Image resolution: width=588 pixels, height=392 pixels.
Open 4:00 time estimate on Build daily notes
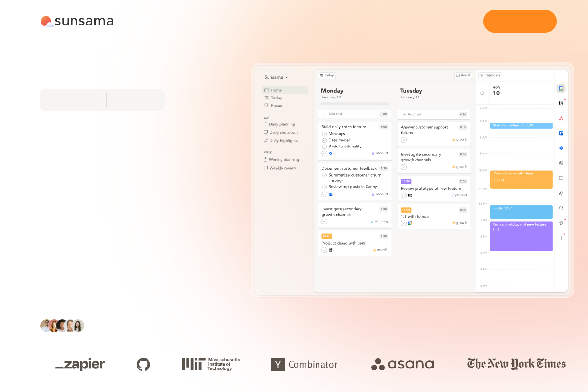[384, 127]
